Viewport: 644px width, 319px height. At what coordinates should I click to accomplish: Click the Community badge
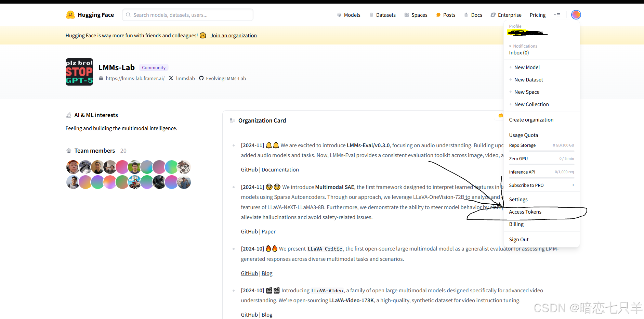(x=154, y=68)
